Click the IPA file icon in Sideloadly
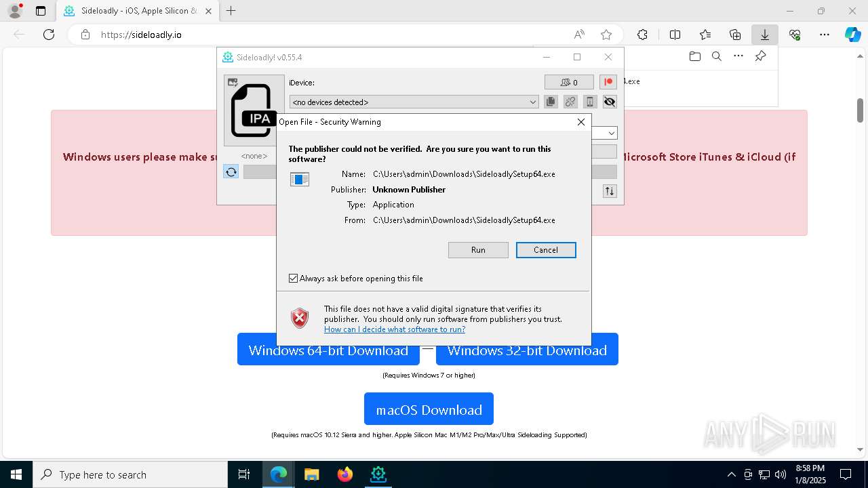Screen dimensions: 868x488 (254, 110)
